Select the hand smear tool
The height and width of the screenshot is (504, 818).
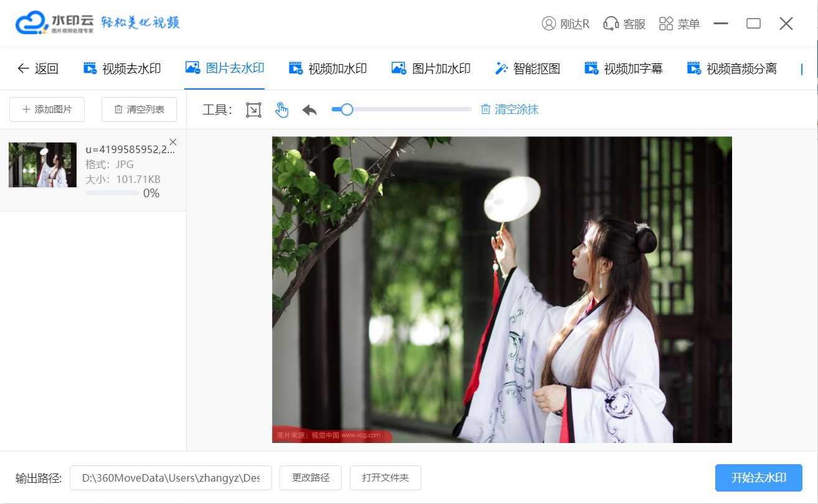pos(282,110)
